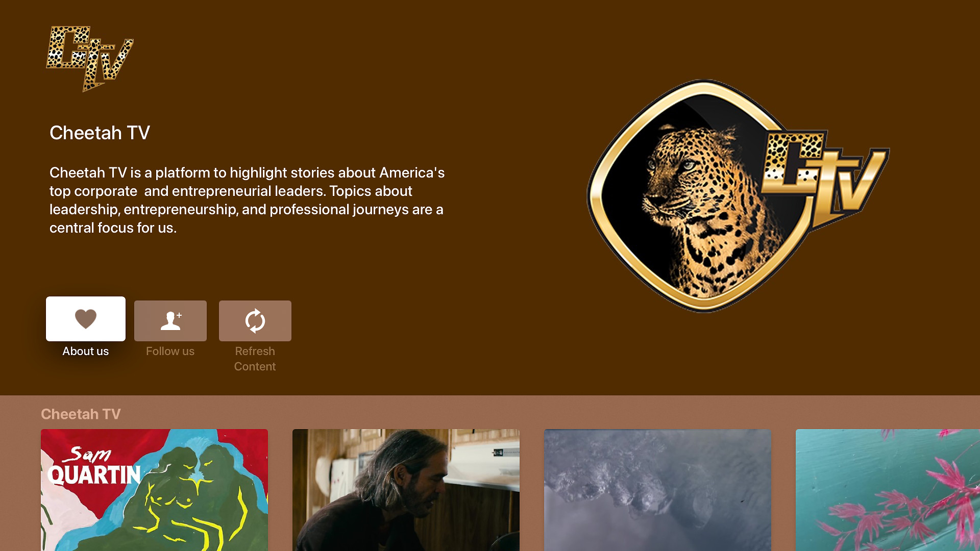Select the heart icon for About us
Image resolution: width=980 pixels, height=551 pixels.
86,319
